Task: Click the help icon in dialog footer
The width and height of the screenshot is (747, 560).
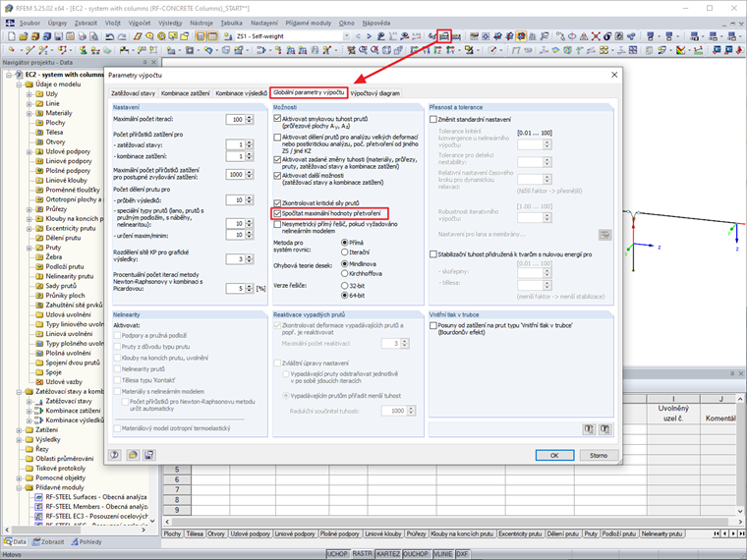Action: [115, 455]
